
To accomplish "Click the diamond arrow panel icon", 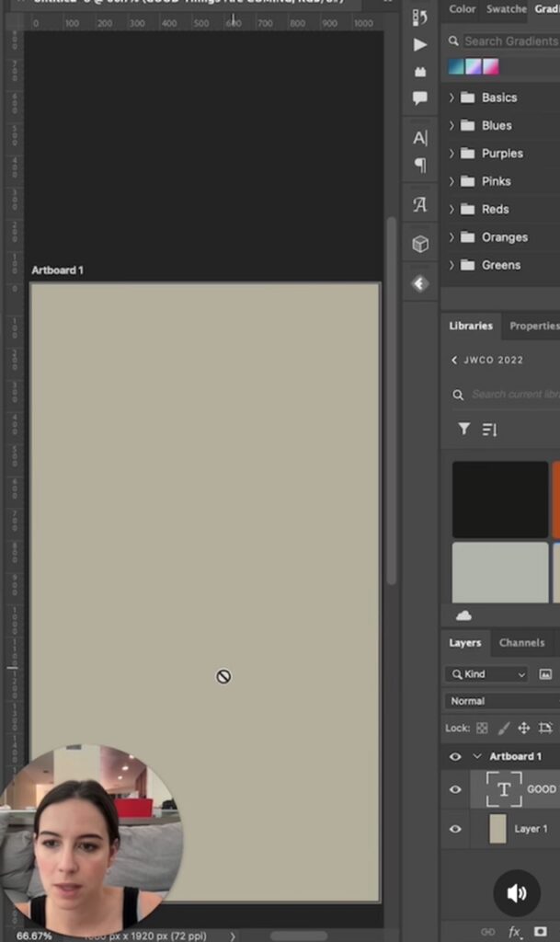I will click(420, 283).
